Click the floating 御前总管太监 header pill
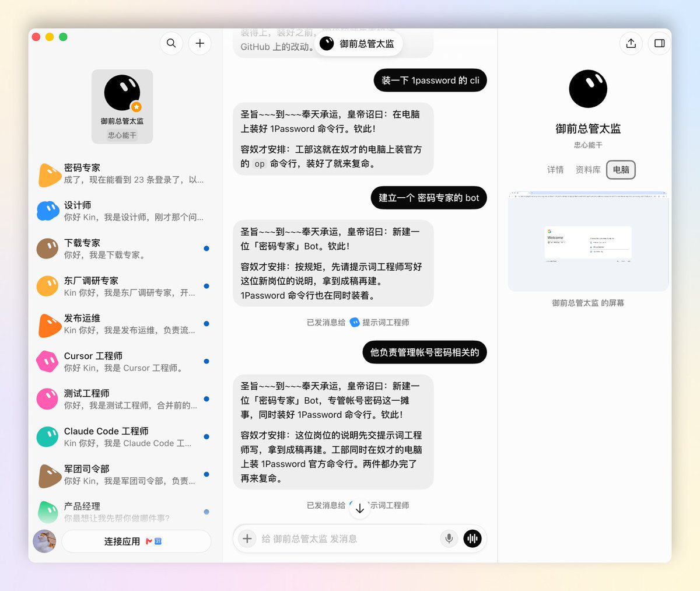The image size is (700, 591). click(358, 44)
